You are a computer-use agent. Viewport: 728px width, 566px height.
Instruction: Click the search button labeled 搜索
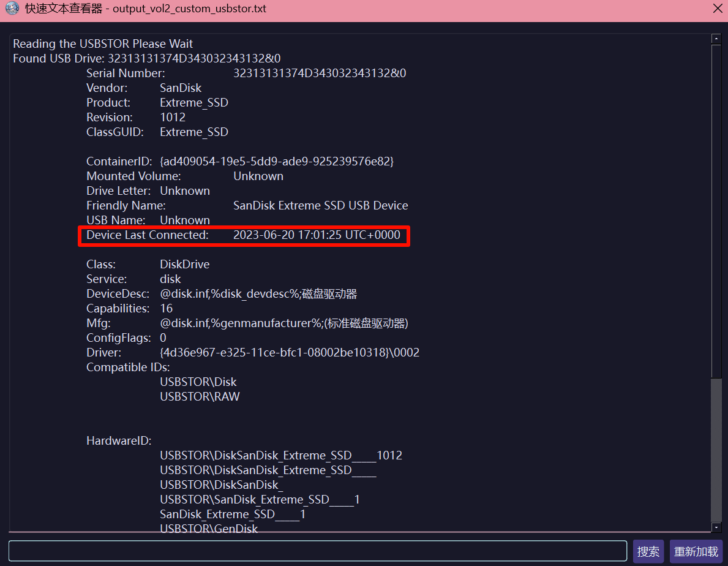[648, 551]
